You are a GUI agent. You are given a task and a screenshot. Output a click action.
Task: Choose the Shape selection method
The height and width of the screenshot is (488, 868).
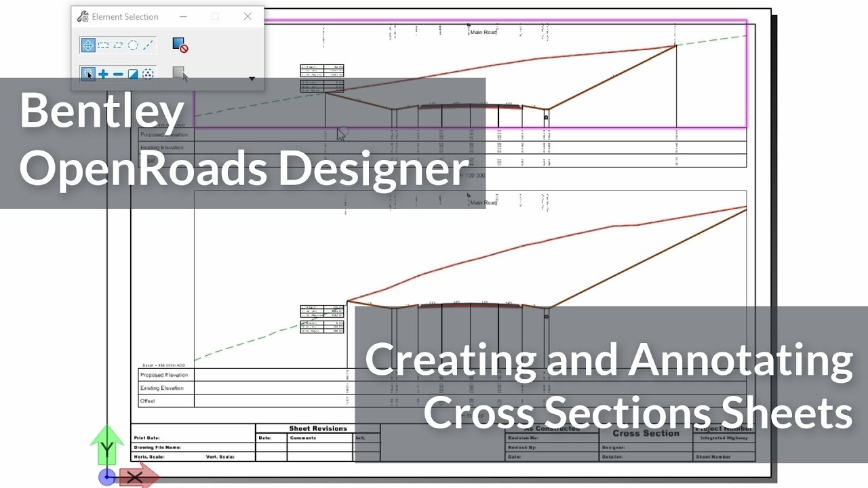(x=118, y=45)
